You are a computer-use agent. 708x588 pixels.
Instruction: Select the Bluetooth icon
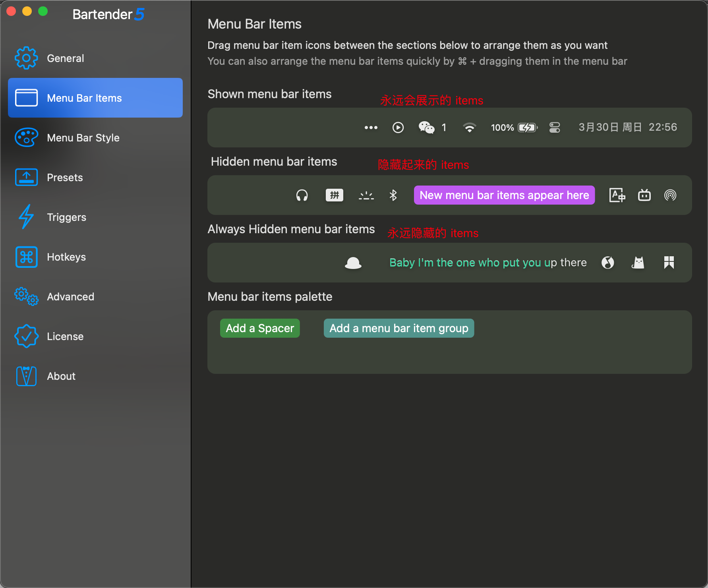coord(393,195)
